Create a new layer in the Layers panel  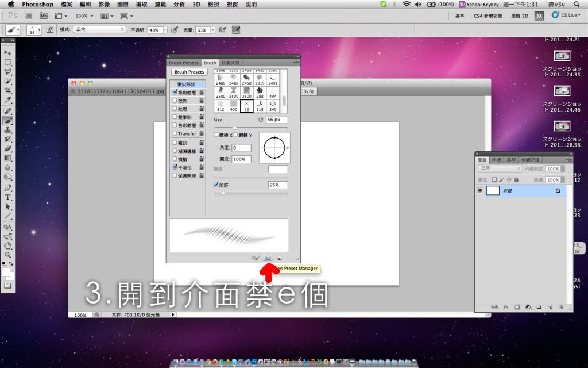tap(550, 308)
